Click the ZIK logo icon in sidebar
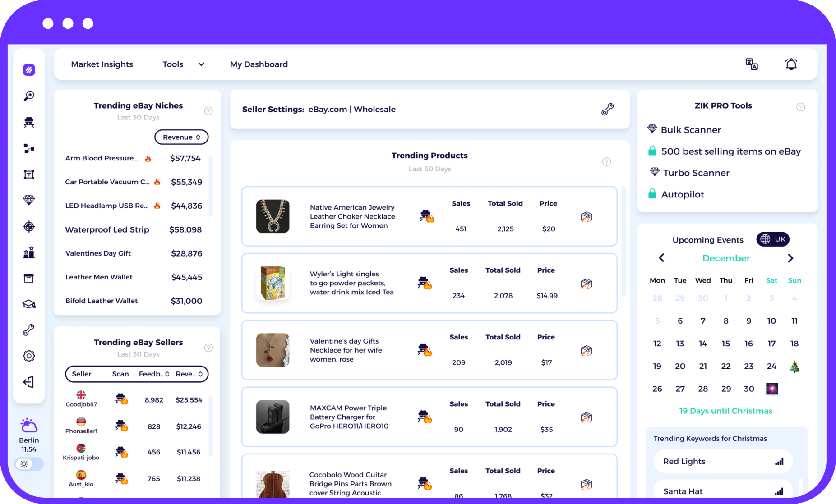The height and width of the screenshot is (504, 836). coord(29,70)
